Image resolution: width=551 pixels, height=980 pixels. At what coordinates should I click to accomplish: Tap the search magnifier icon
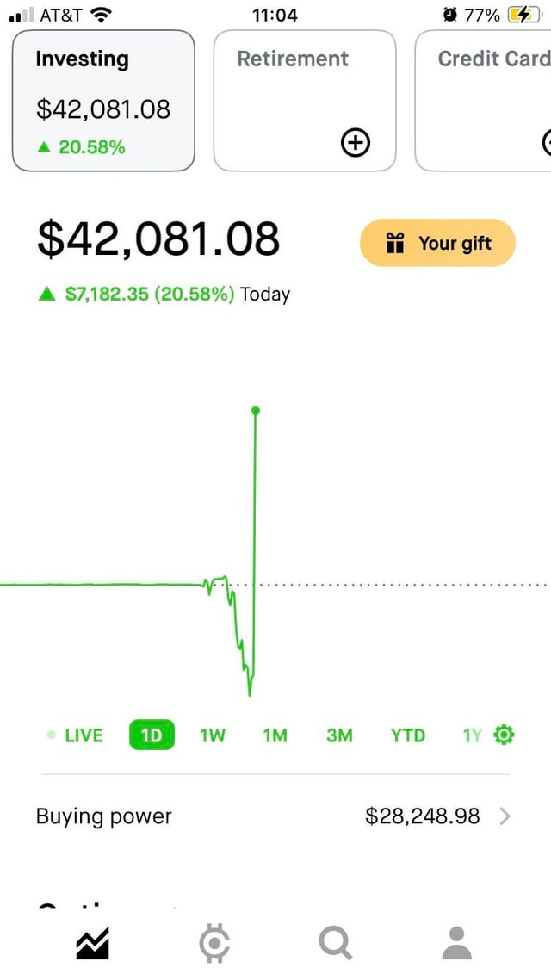coord(335,943)
